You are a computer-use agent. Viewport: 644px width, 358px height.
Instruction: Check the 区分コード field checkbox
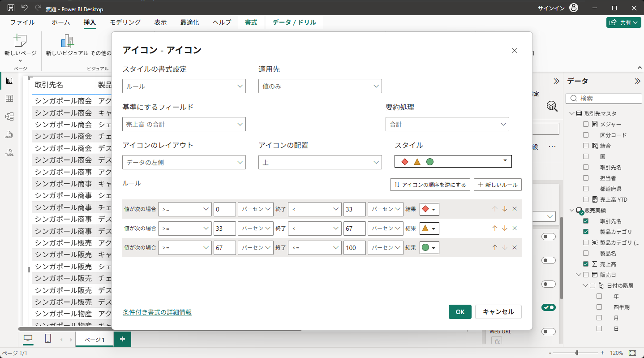coord(586,135)
